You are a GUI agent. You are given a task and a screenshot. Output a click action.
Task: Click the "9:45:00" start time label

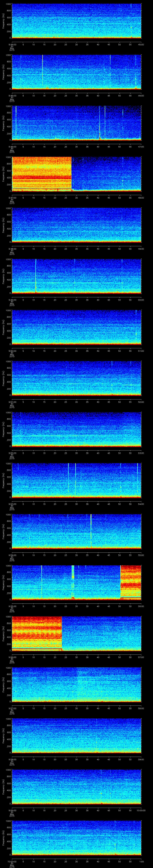click(12, 96)
